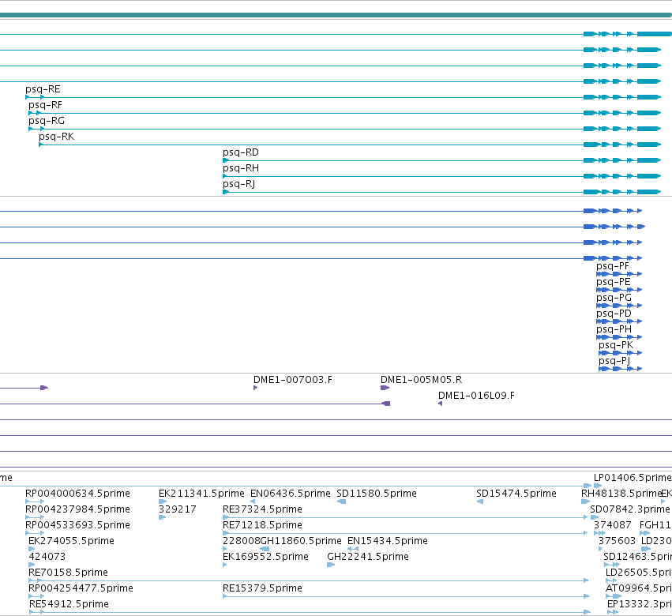Click the 424073 feature label
This screenshot has height=616, width=672.
[x=47, y=557]
